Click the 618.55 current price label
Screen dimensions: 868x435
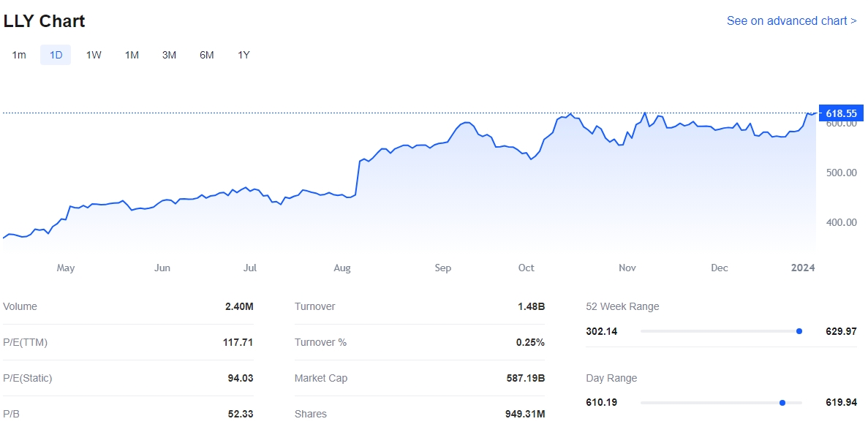(x=841, y=113)
